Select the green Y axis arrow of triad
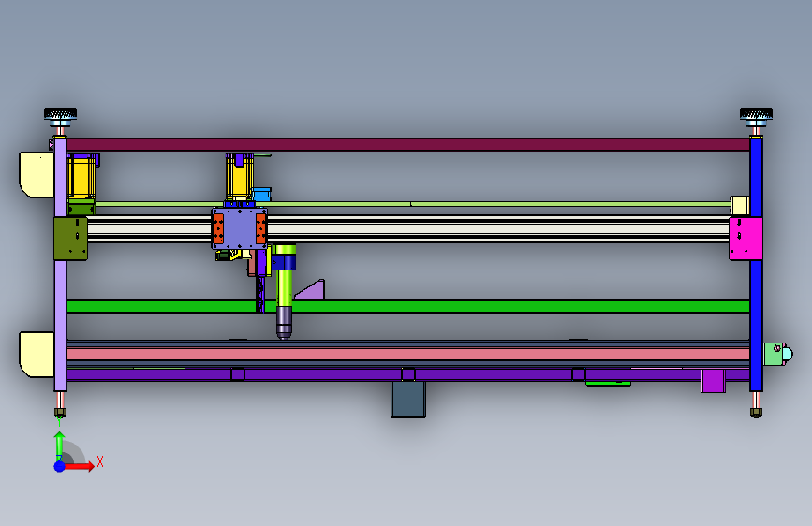812x526 pixels. click(x=60, y=445)
